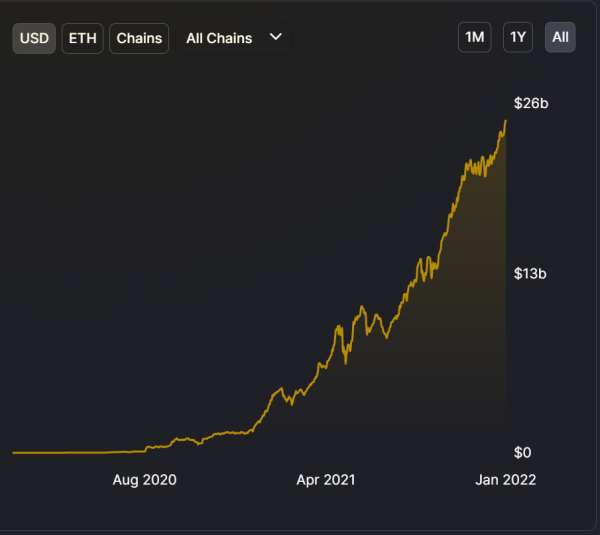Switch chart denomination to USD

[x=34, y=38]
